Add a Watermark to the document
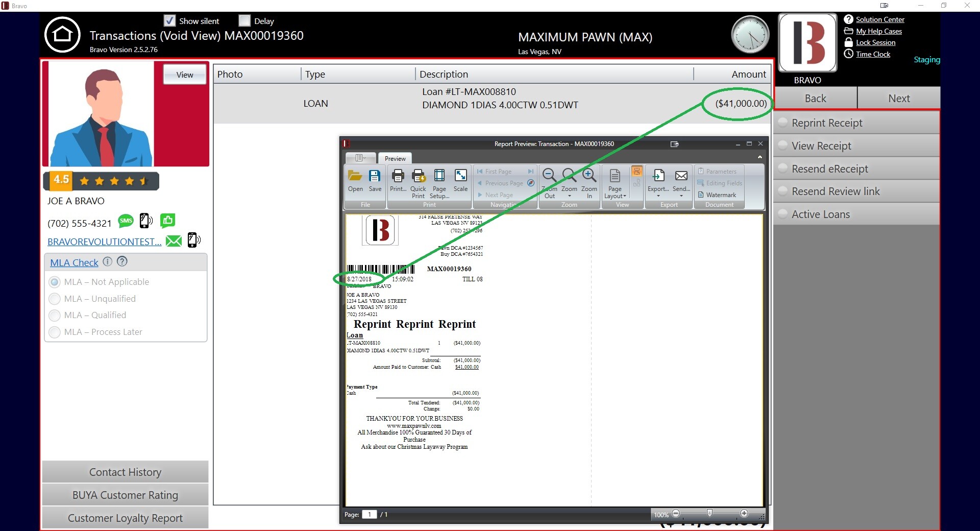The image size is (980, 531). coord(717,195)
